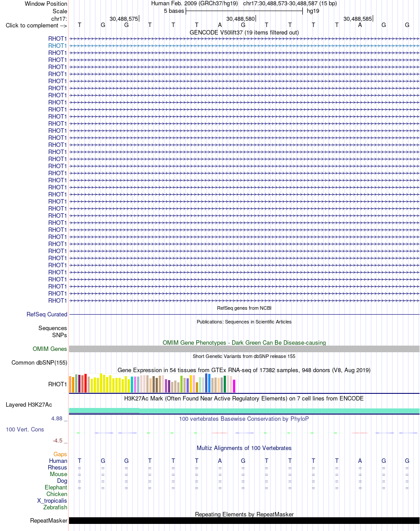420x531 pixels.
Task: Click the 30,488,575 position marker
Action: pyautogui.click(x=124, y=19)
